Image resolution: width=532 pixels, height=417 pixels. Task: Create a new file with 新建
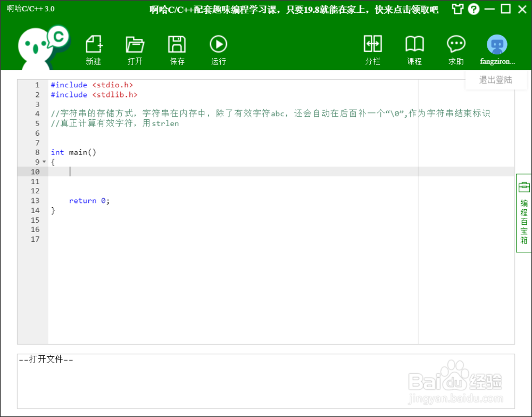coord(93,49)
